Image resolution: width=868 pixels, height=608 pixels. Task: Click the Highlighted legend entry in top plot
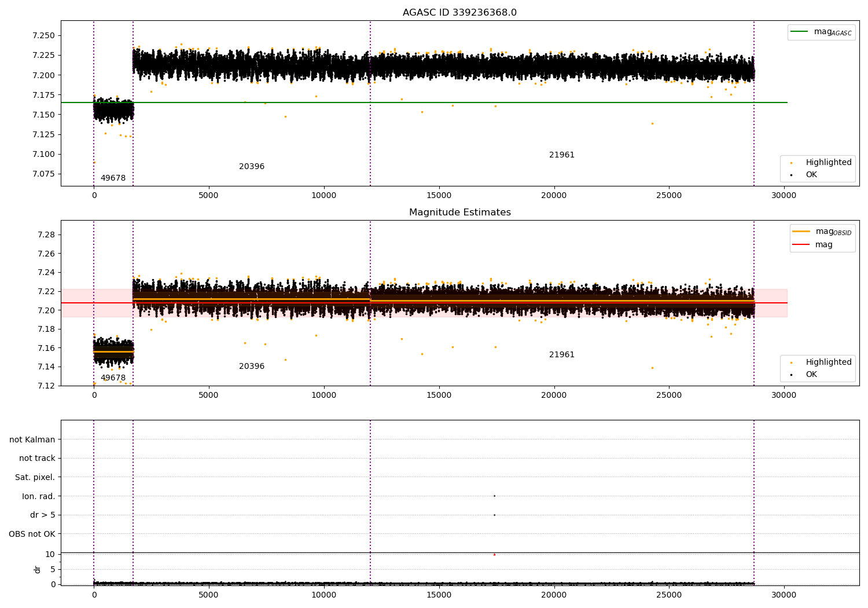point(821,162)
